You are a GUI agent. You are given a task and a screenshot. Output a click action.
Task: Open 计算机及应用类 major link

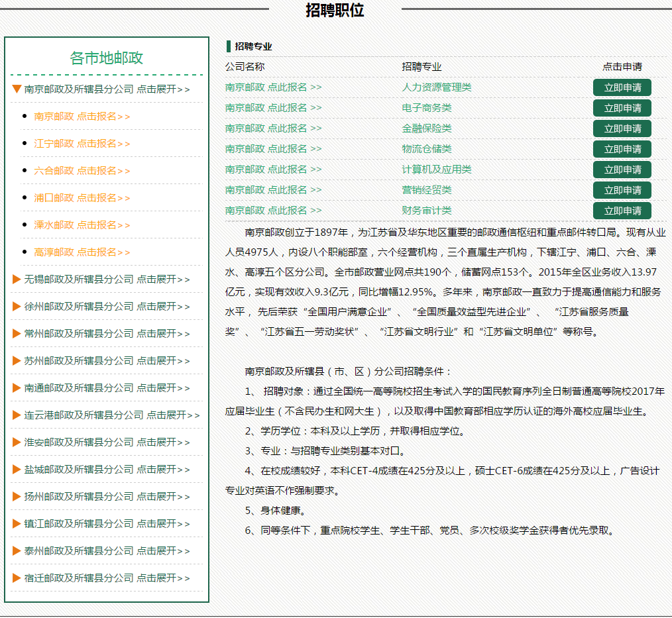point(436,170)
